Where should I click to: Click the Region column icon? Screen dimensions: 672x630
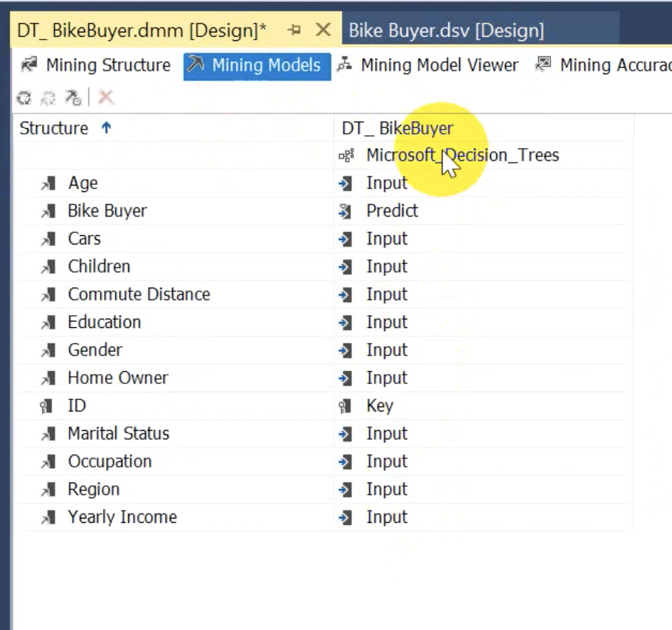[48, 490]
